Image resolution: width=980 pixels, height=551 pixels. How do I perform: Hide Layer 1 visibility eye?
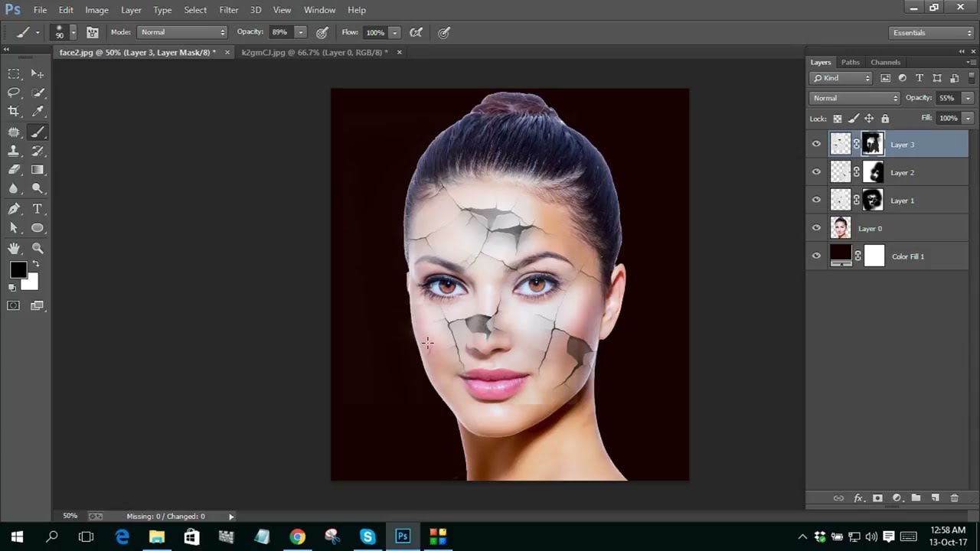816,200
